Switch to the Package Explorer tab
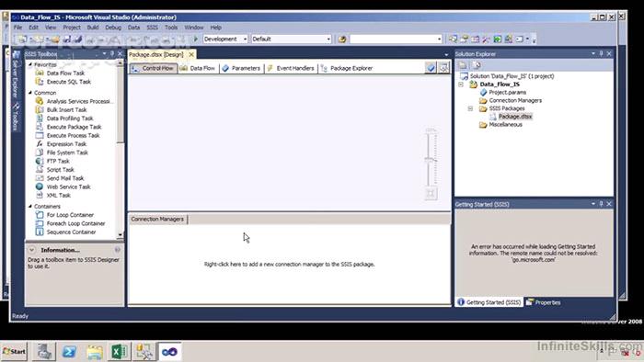The height and width of the screenshot is (362, 644). [347, 68]
